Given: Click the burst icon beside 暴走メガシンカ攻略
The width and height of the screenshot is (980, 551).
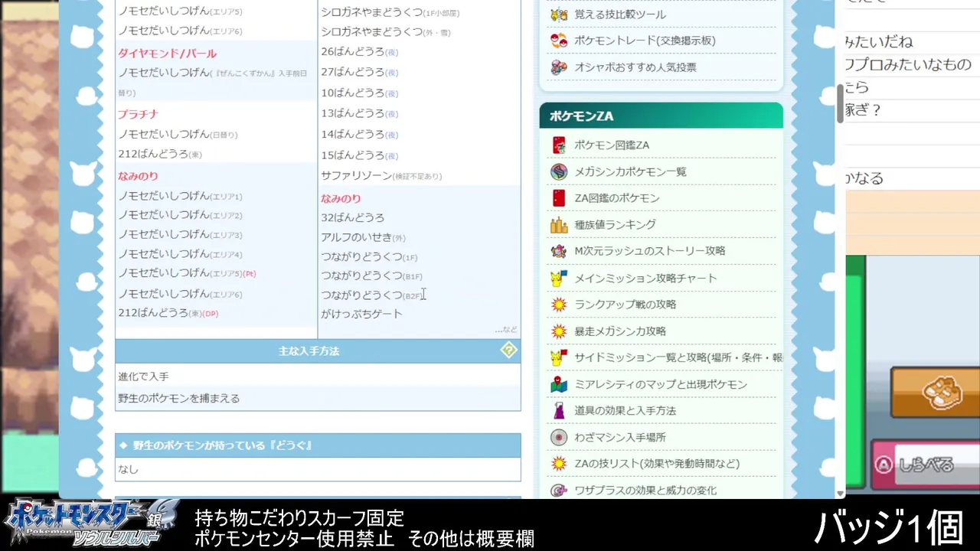Looking at the screenshot, I should point(559,331).
